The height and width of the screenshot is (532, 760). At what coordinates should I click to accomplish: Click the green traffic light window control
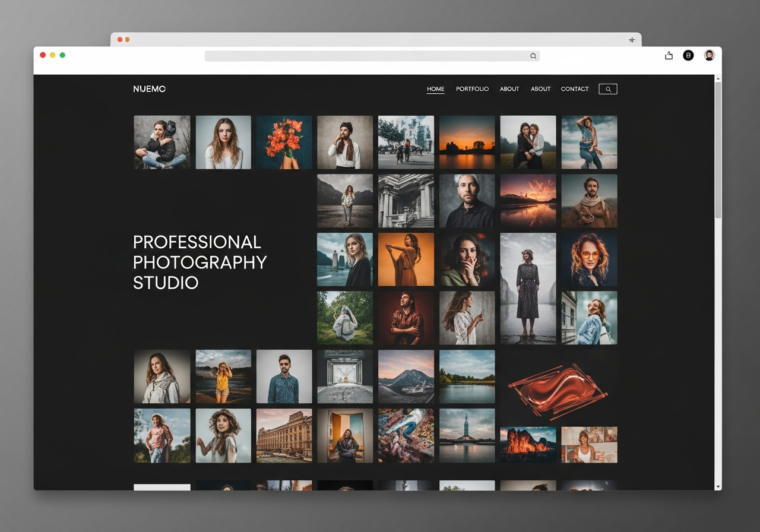[x=62, y=54]
